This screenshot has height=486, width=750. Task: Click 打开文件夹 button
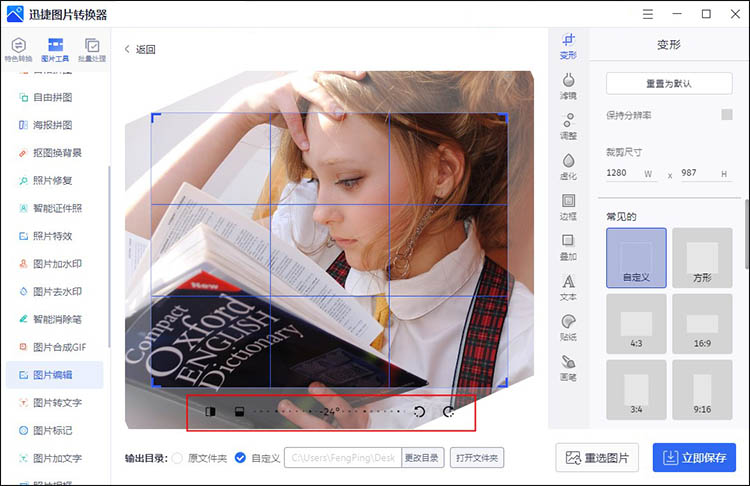click(x=477, y=458)
